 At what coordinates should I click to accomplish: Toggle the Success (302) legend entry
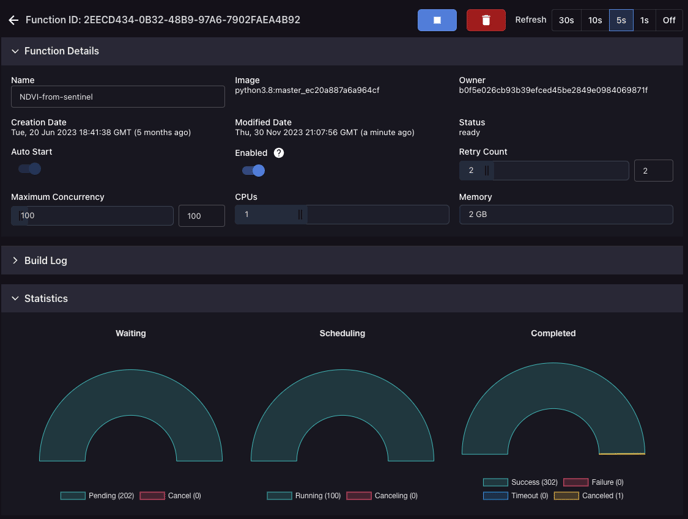click(x=520, y=482)
